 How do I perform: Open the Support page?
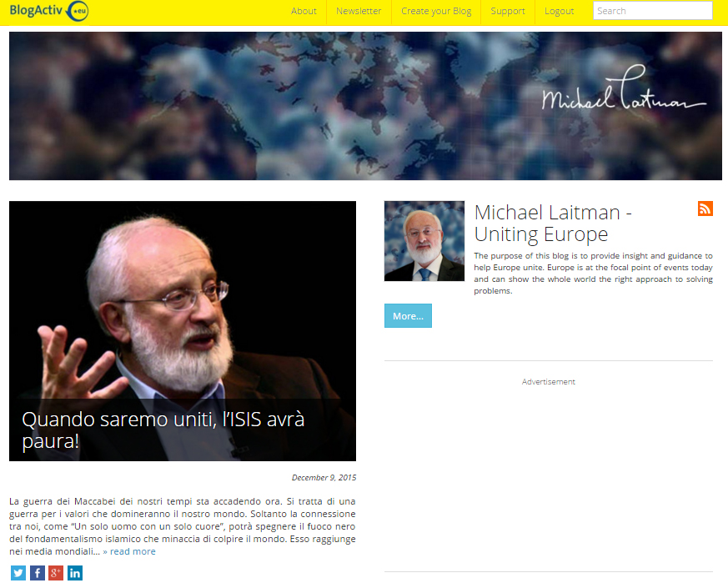tap(508, 11)
